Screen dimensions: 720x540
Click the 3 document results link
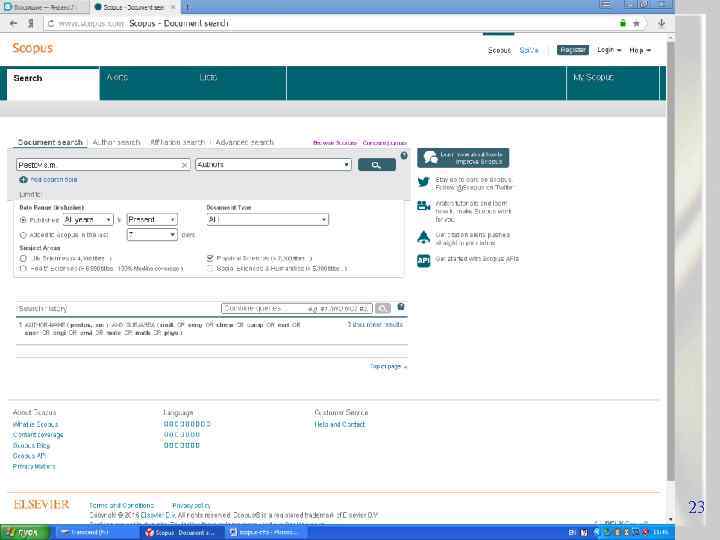click(375, 325)
